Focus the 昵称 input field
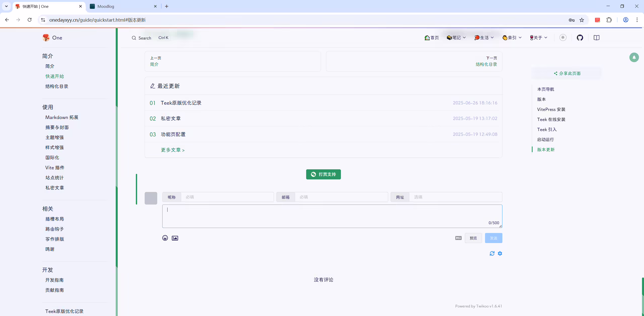Image resolution: width=644 pixels, height=316 pixels. click(x=227, y=197)
